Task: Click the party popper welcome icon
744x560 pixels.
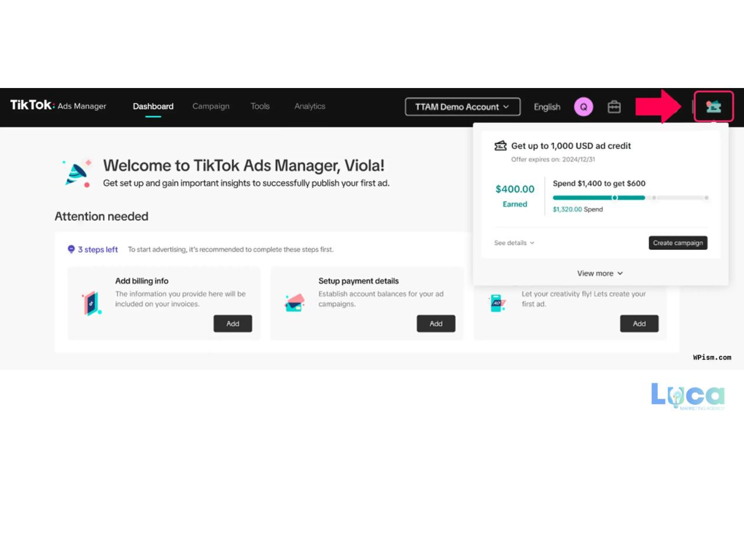Action: (77, 172)
